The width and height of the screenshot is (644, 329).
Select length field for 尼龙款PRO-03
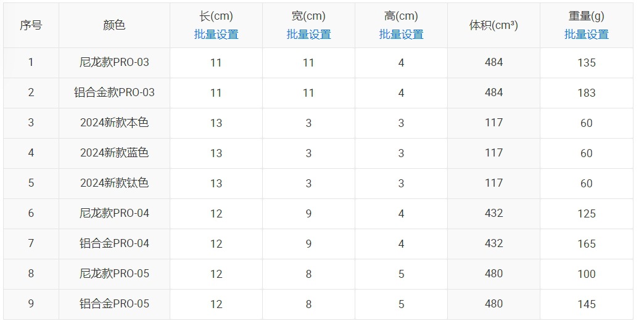[x=216, y=63]
